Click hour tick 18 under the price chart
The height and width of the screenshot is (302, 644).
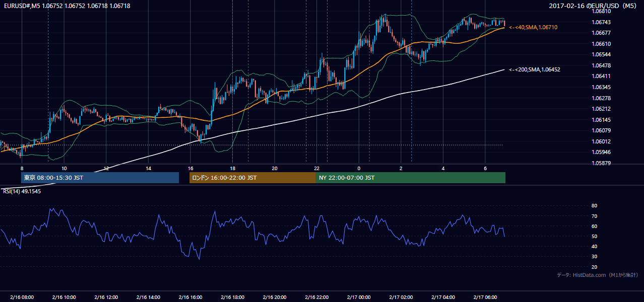point(232,168)
